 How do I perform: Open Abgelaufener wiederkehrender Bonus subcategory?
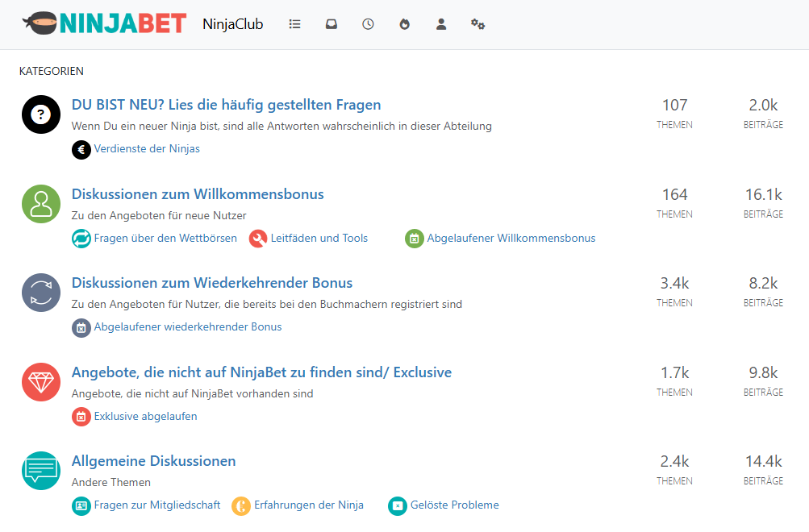188,326
